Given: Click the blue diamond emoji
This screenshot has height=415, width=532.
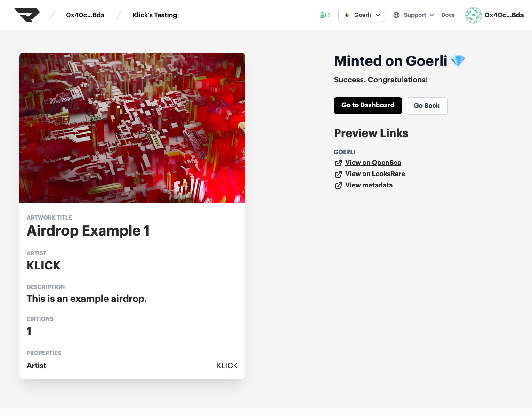Looking at the screenshot, I should coord(458,61).
